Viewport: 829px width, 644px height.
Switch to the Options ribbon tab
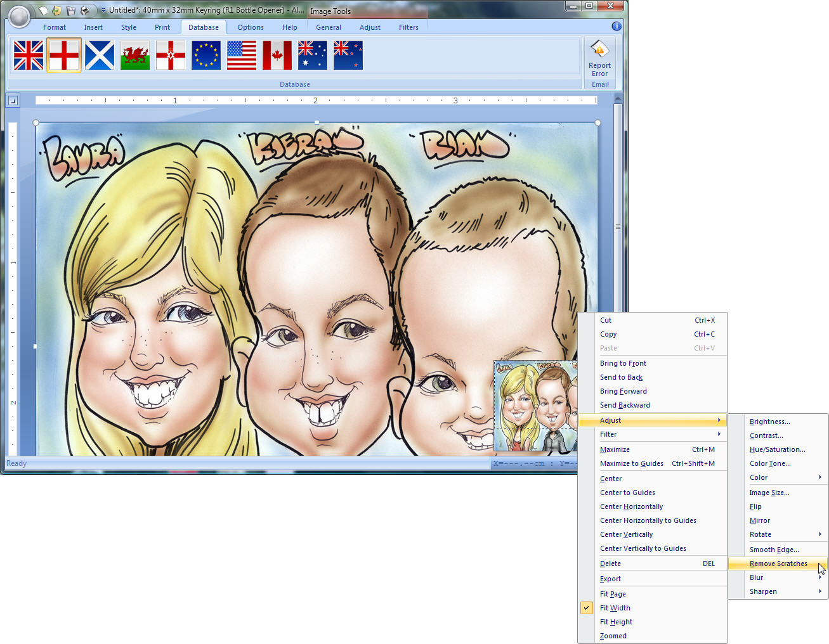(251, 27)
